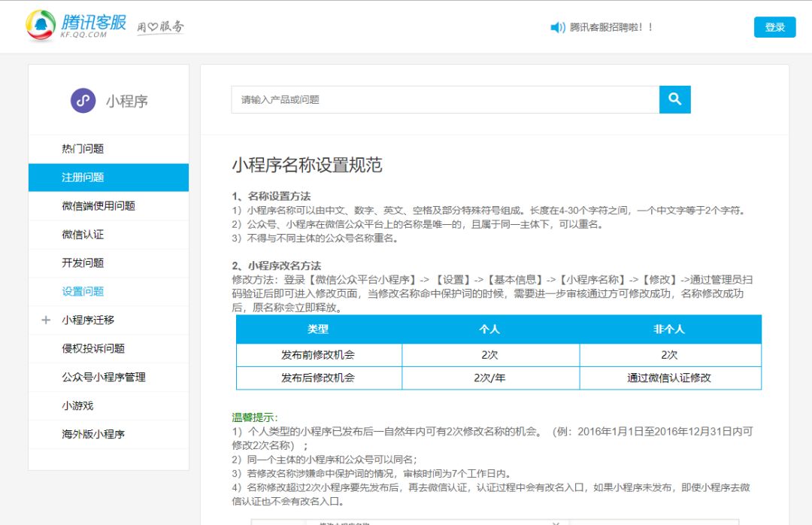
Task: Click the 用心服务 slogan graphic
Action: (x=160, y=27)
